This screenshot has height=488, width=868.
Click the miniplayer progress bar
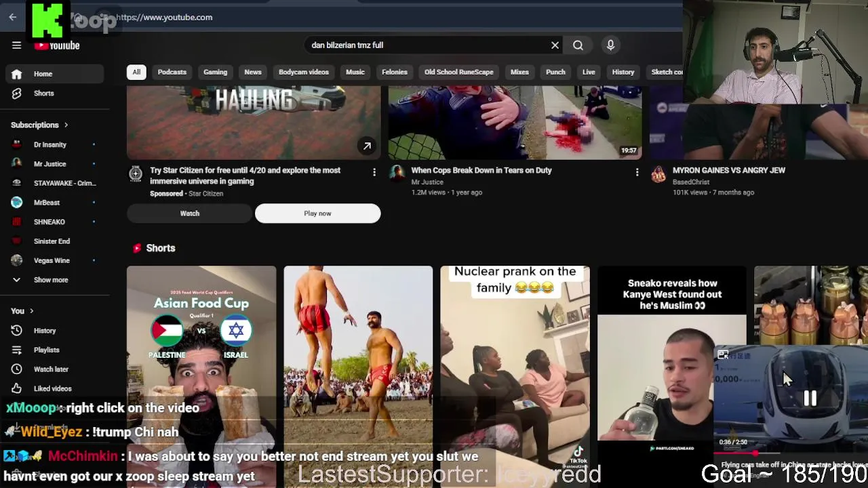coord(790,453)
